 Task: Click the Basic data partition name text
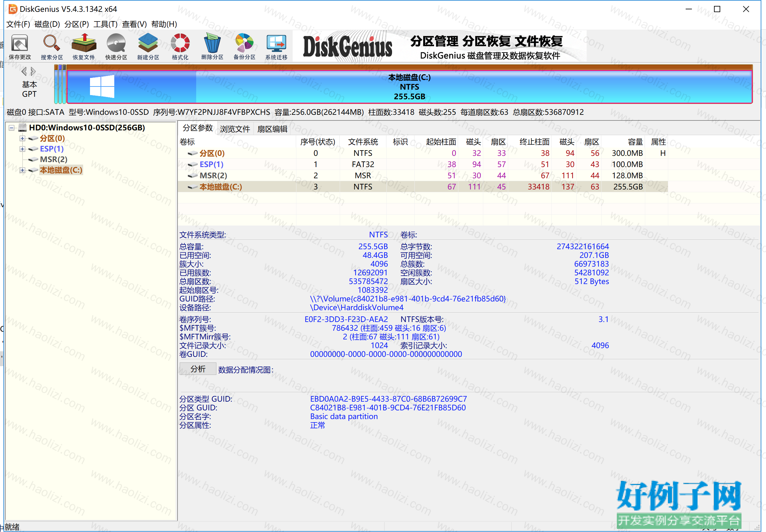(344, 417)
